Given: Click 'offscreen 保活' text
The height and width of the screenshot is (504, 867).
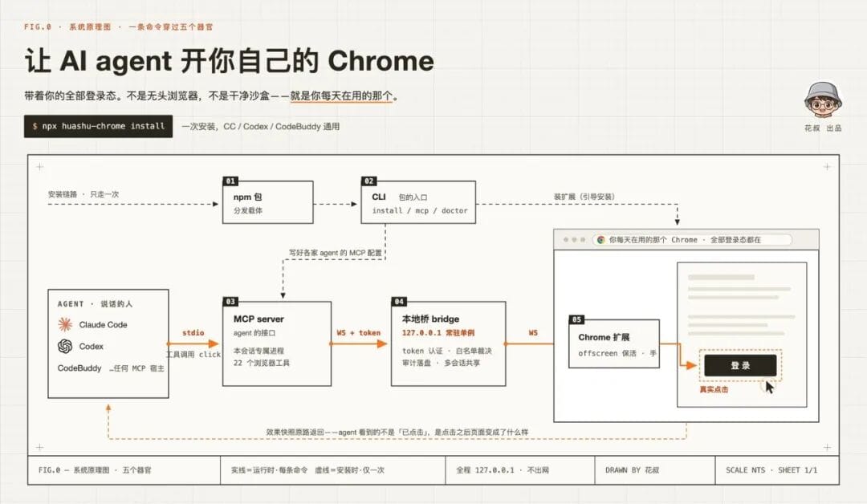Looking at the screenshot, I should pyautogui.click(x=607, y=353).
